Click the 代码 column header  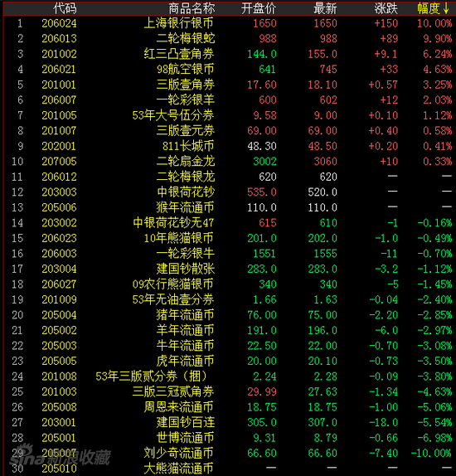pos(65,8)
